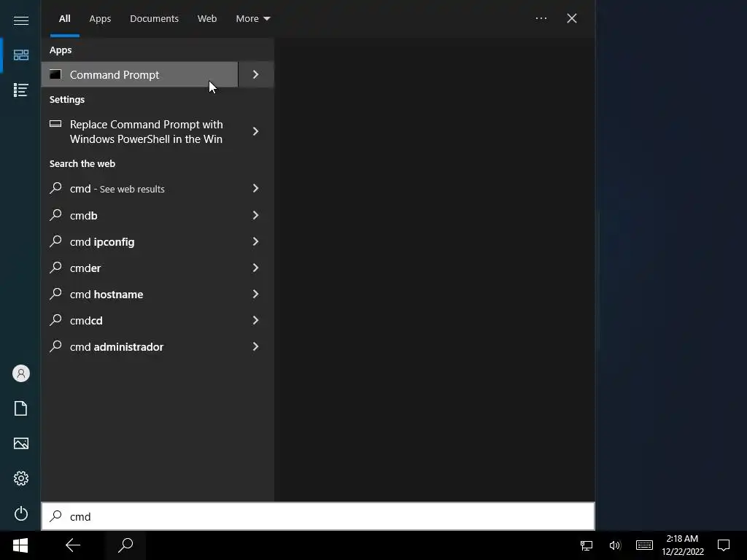Open the hamburger menu in the Start sidebar

(21, 20)
